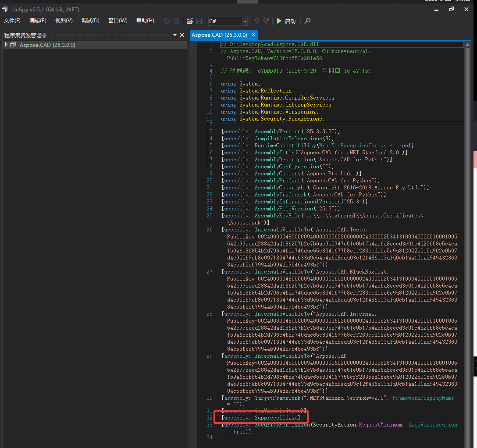Click the AssemblyKeyFile attribute name
The height and width of the screenshot is (448, 477).
tap(278, 215)
